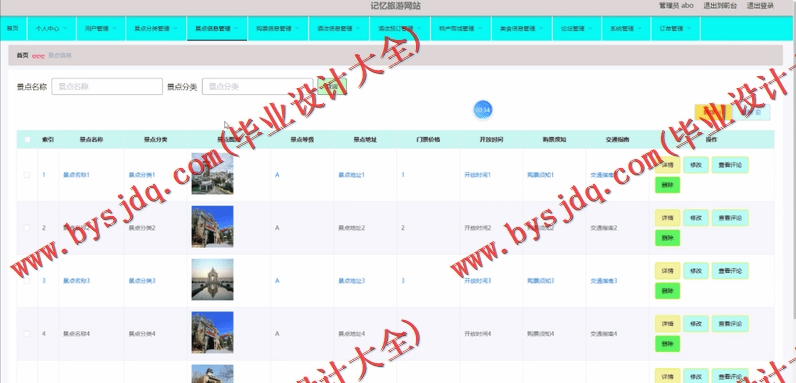Tick the checkbox for row 3
The height and width of the screenshot is (383, 796).
tap(27, 281)
